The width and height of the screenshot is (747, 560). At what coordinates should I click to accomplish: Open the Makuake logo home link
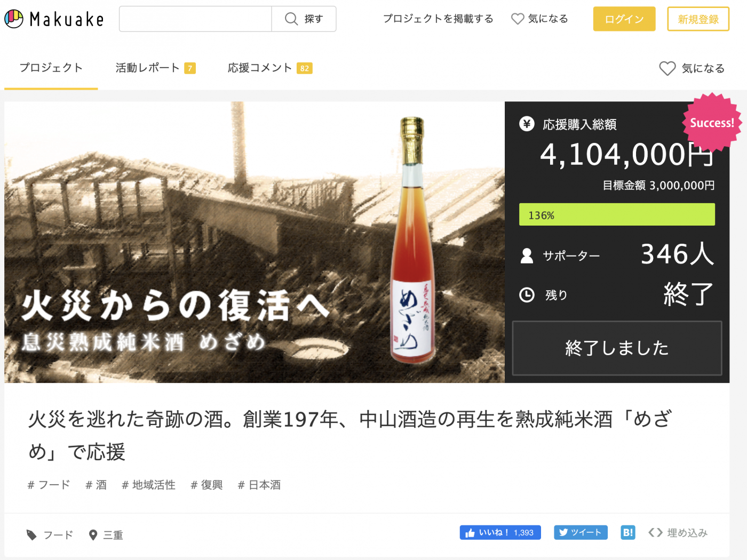[54, 19]
